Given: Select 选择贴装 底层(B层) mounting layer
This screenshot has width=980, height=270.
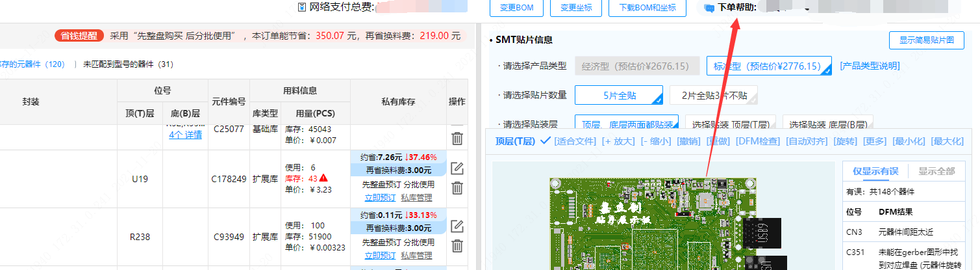Looking at the screenshot, I should 827,124.
